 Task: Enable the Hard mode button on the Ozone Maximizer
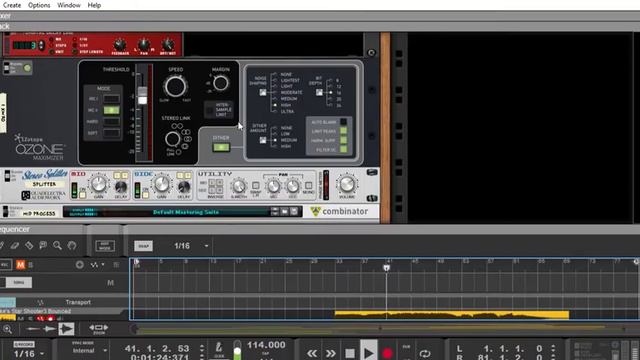[111, 122]
